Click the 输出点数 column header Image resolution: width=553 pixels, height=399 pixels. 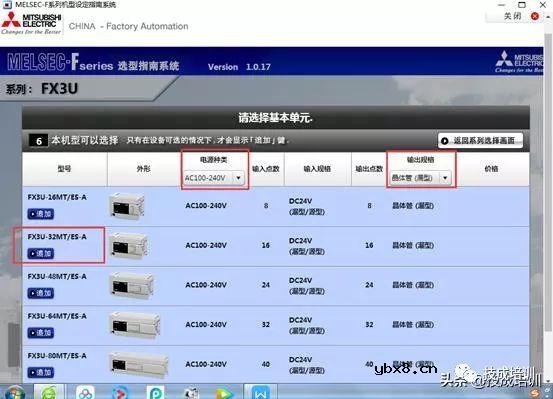tap(369, 169)
